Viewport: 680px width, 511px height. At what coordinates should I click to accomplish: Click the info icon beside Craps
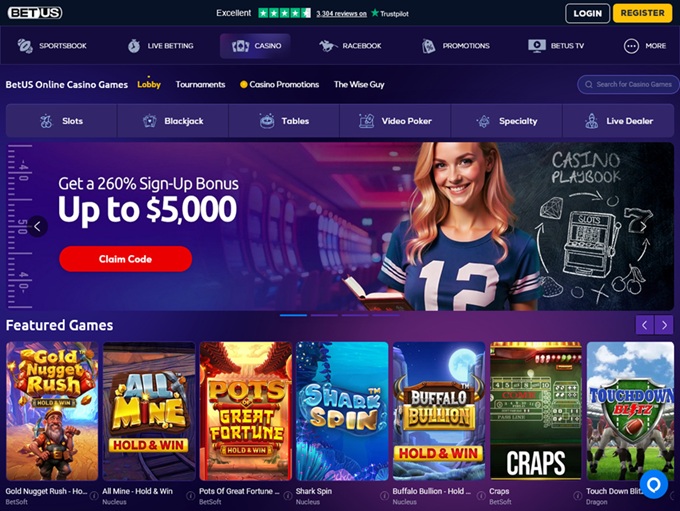(578, 495)
